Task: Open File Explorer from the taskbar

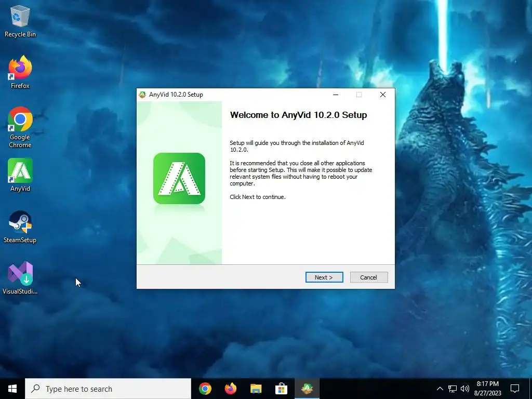Action: (x=256, y=389)
